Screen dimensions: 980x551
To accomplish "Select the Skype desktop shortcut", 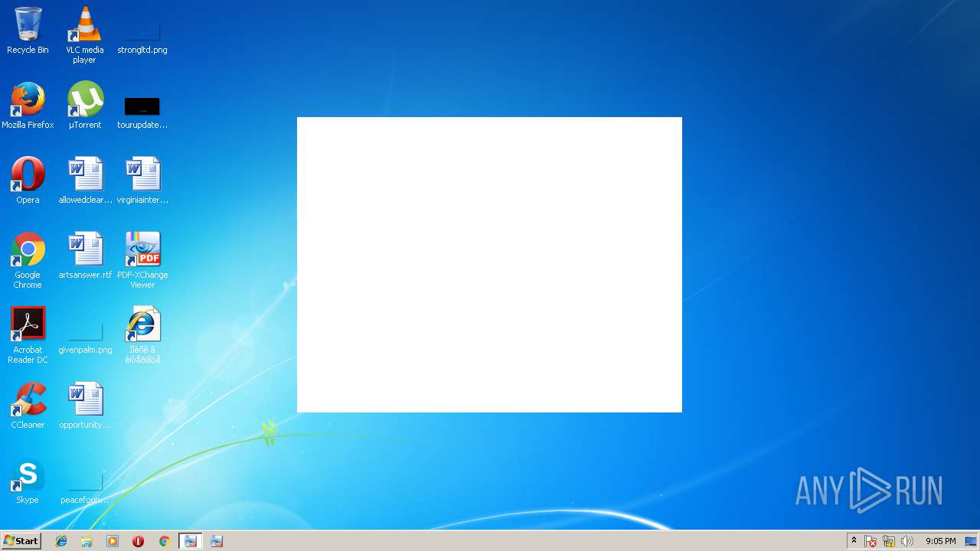I will tap(28, 481).
